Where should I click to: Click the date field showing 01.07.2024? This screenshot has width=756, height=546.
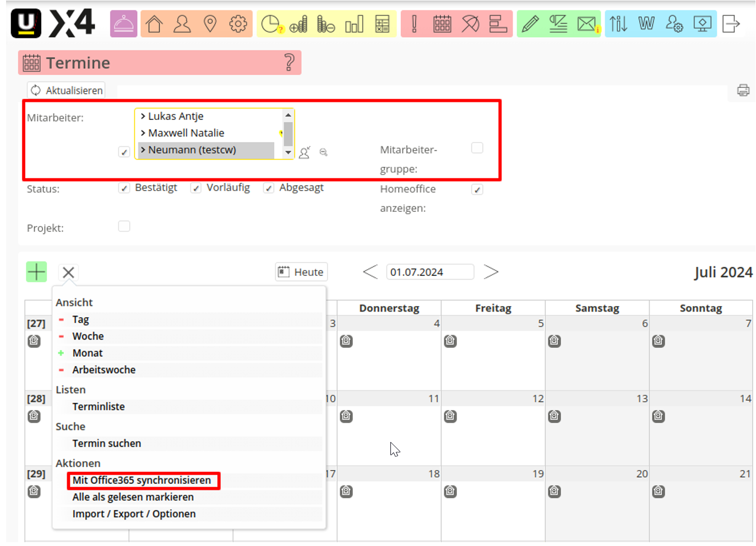(x=429, y=272)
